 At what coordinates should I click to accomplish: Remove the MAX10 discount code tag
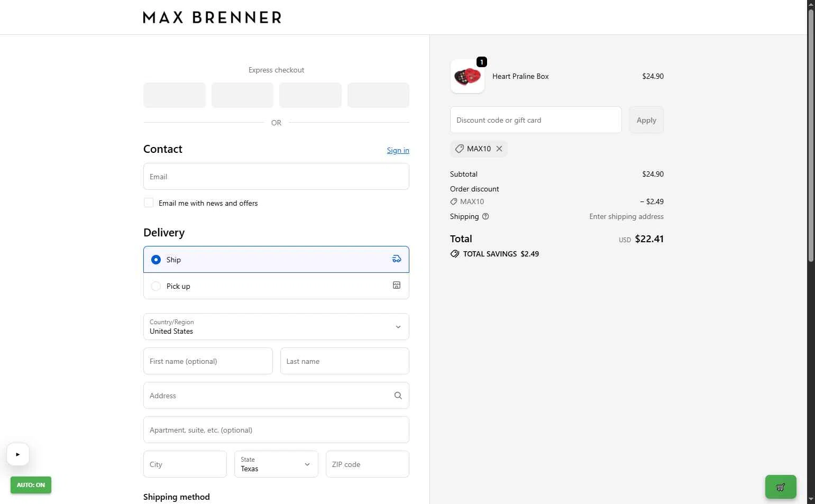pos(499,149)
